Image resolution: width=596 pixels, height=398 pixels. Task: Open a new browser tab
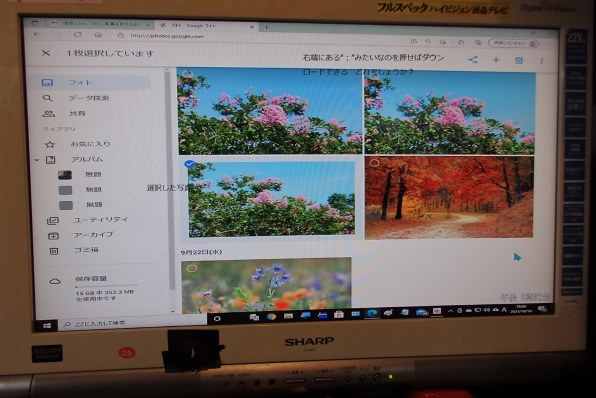pos(267,27)
